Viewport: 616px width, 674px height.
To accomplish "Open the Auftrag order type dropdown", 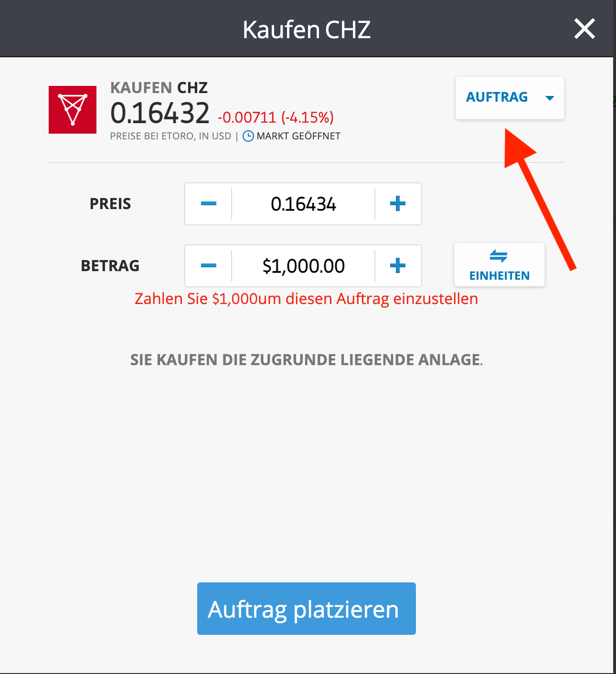I will 510,97.
